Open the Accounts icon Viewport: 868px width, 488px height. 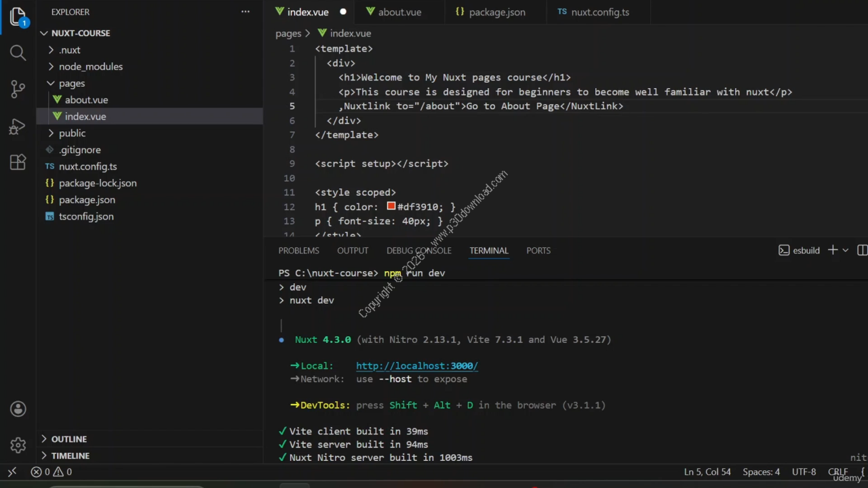click(18, 409)
